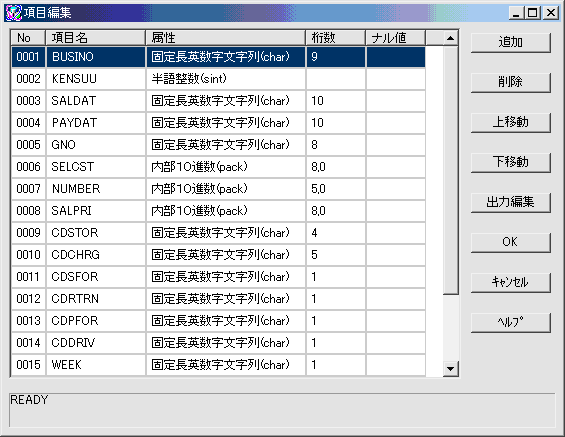The width and height of the screenshot is (565, 437).
Task: Click row number 0015
Action: click(x=28, y=365)
